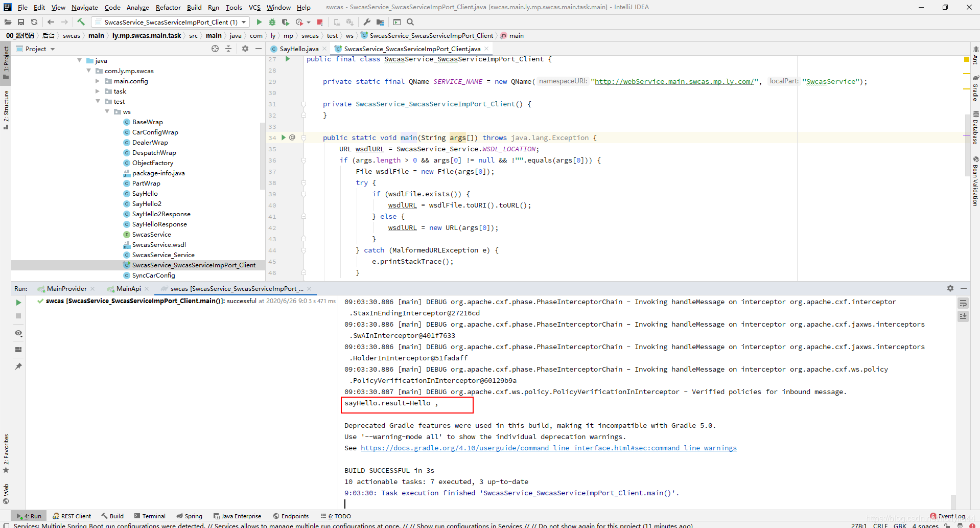Toggle show-output eye icon in Run panel
This screenshot has width=980, height=528.
(18, 333)
